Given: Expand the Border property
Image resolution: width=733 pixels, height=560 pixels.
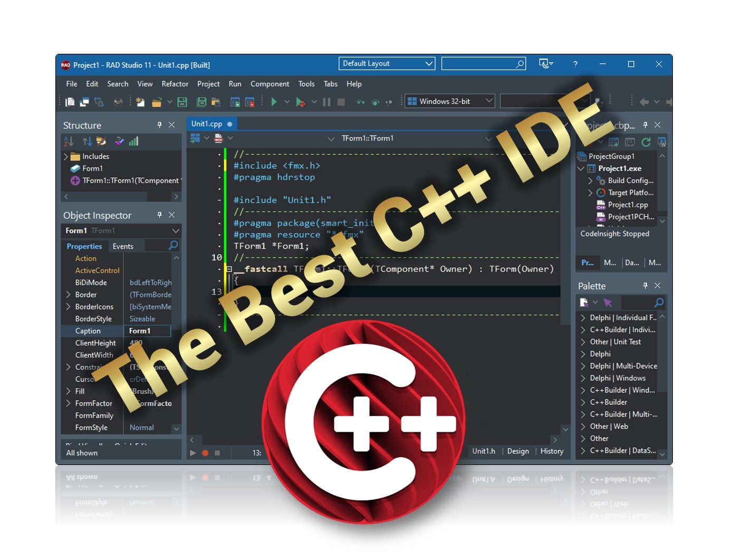Looking at the screenshot, I should [68, 295].
